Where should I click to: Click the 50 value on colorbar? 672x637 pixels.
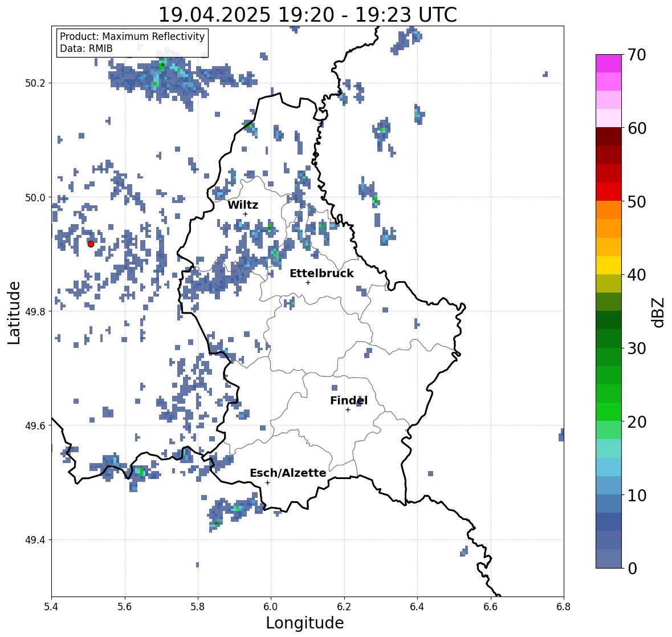point(637,201)
